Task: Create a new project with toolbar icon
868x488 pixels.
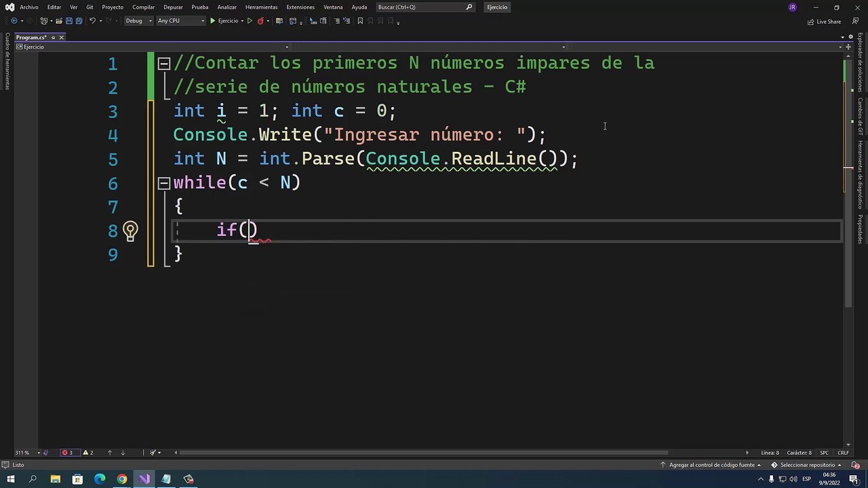Action: [x=44, y=21]
